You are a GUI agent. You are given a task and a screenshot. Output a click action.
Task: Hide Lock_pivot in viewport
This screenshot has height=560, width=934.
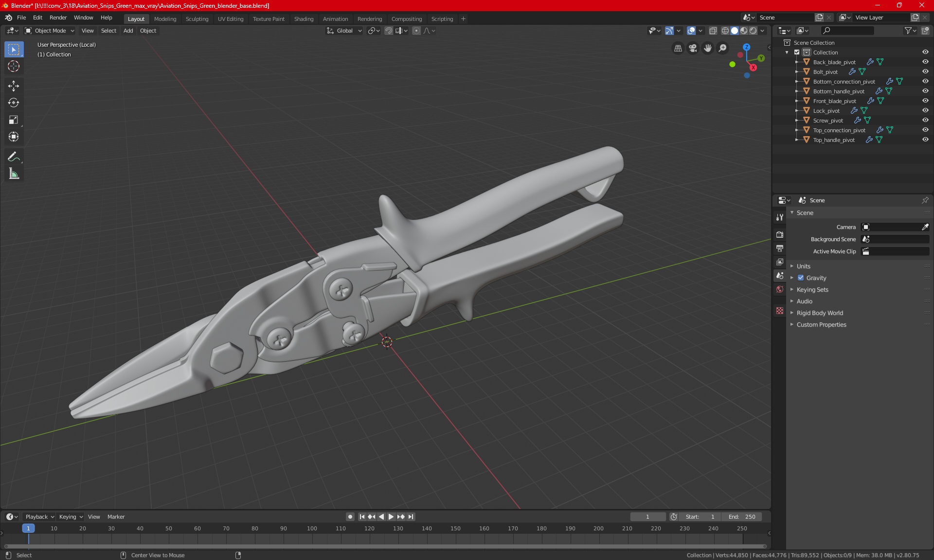click(x=925, y=110)
